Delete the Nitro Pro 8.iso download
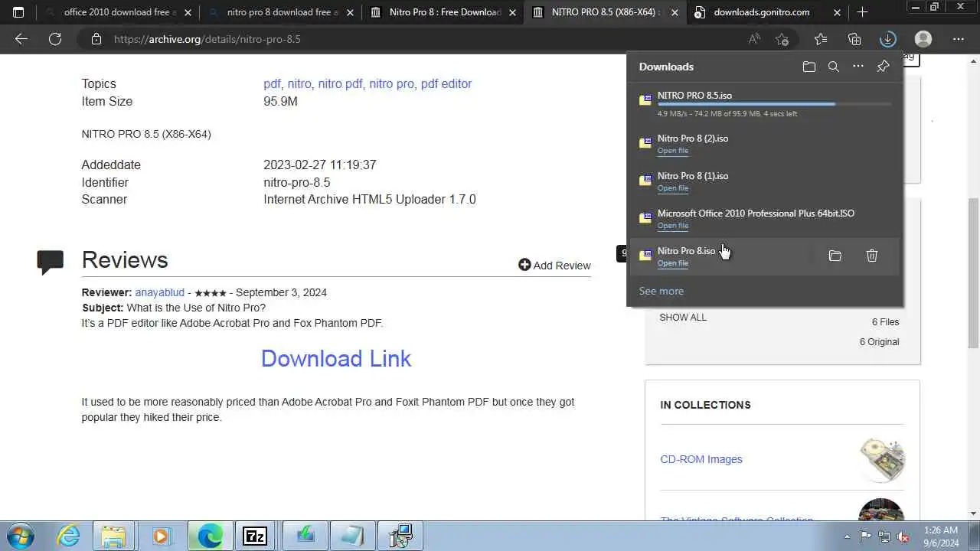The image size is (980, 551). click(872, 256)
